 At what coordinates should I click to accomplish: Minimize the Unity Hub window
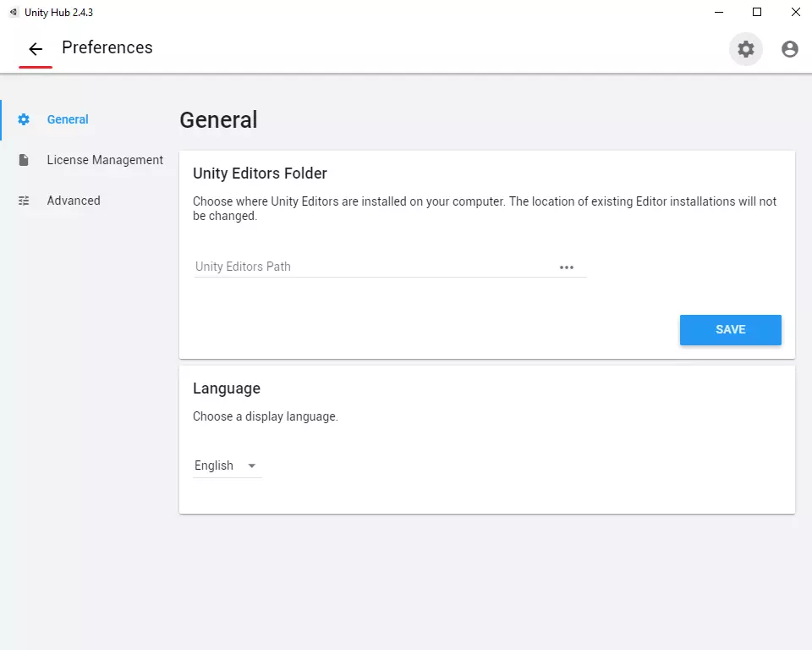(718, 12)
